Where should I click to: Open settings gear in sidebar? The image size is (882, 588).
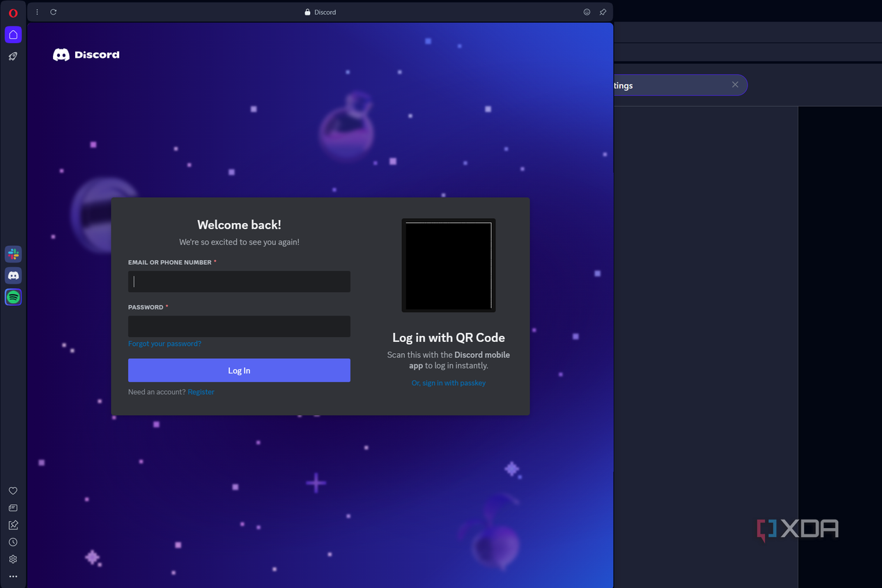[13, 559]
